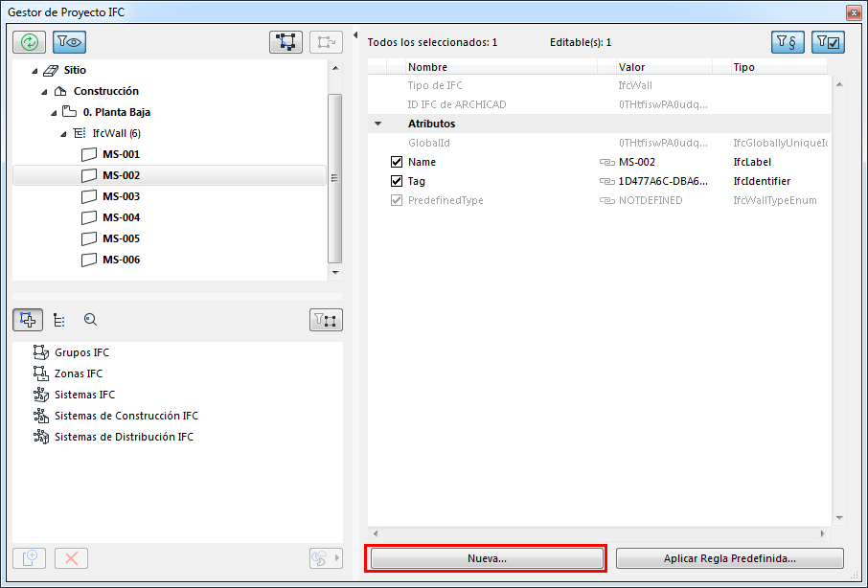Viewport: 868px width, 588px height.
Task: Select wall MS-004 in the tree
Action: coord(122,217)
